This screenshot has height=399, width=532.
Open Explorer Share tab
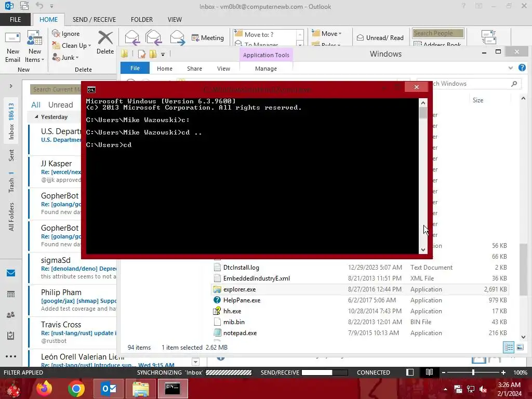[194, 69]
